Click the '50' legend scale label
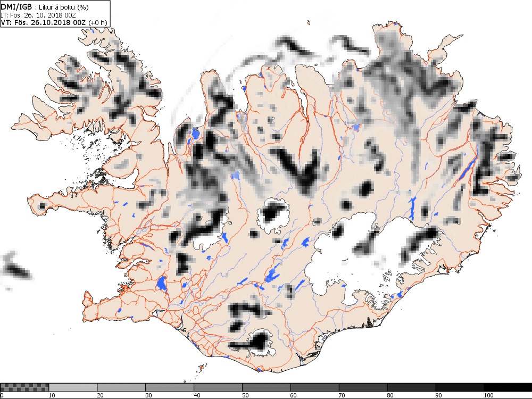Viewport: 532px width, 399px height. click(x=245, y=395)
